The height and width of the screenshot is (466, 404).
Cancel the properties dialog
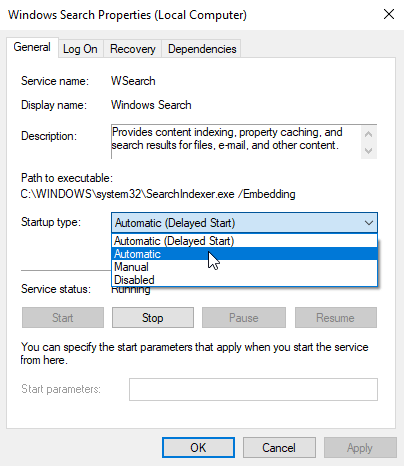tap(279, 448)
